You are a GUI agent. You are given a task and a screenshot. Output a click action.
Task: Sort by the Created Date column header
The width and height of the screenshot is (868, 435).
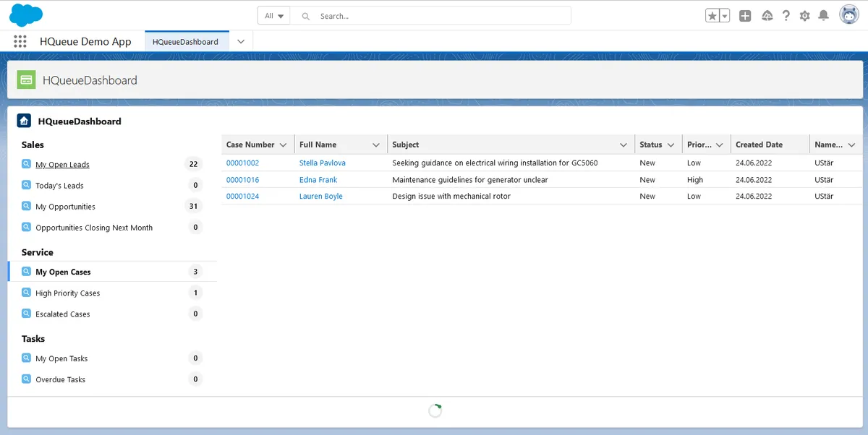tap(759, 145)
